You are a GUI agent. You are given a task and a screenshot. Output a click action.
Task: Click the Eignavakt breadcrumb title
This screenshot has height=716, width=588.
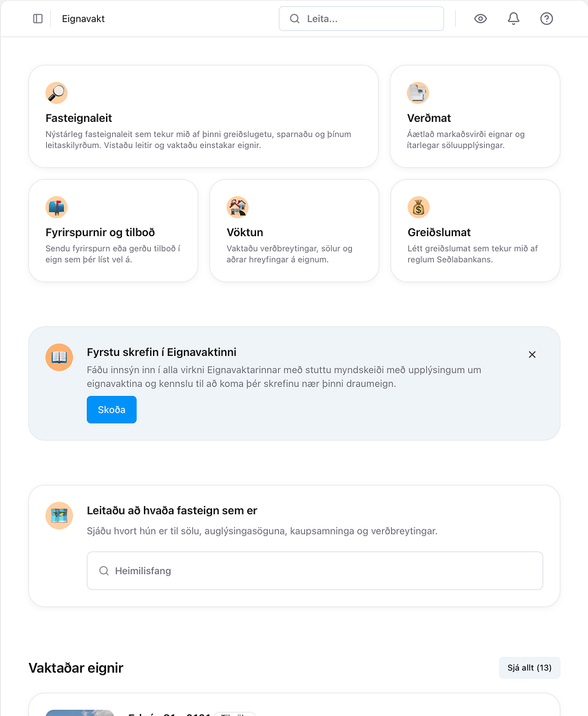pyautogui.click(x=83, y=19)
